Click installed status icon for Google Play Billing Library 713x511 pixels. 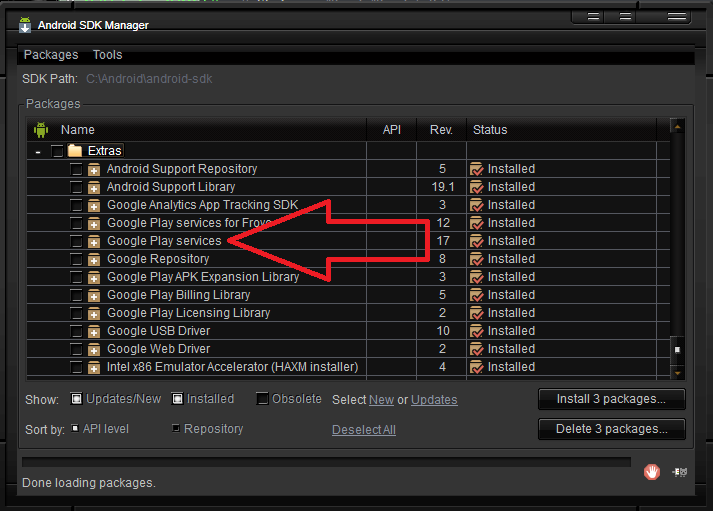tap(477, 295)
